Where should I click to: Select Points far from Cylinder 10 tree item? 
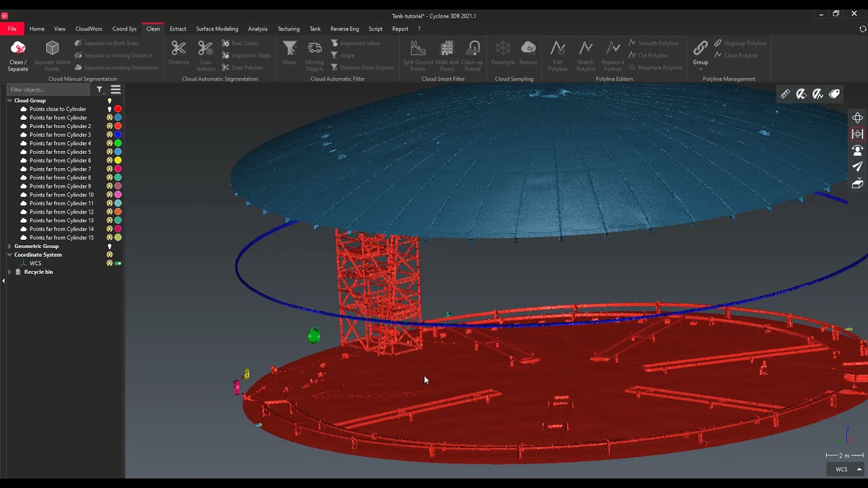click(61, 195)
